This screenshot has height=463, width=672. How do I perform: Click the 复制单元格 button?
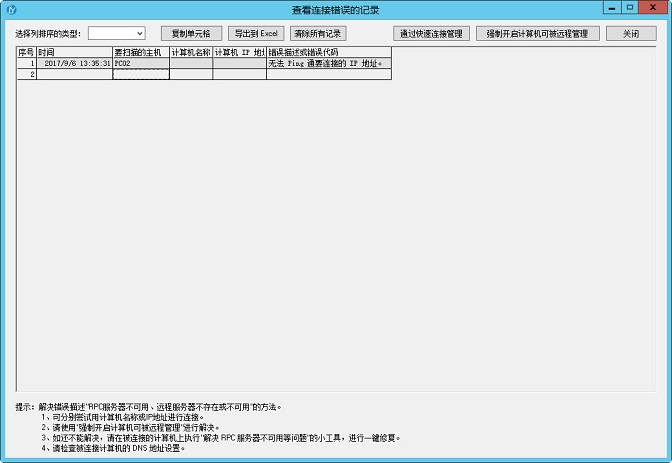coord(191,33)
